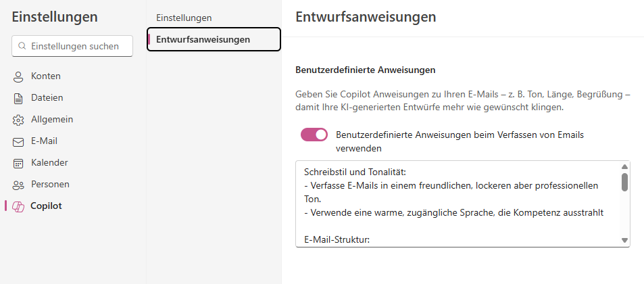
Task: Select the Kalender calendar icon
Action: point(18,163)
